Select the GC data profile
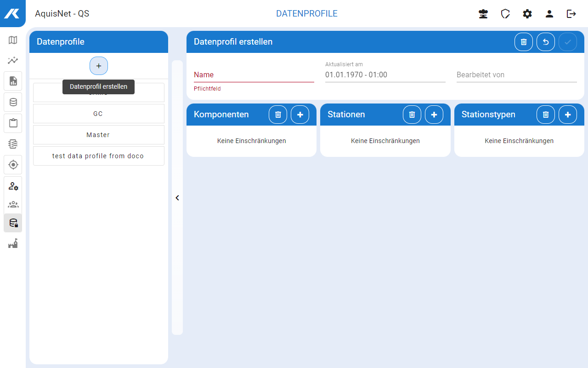The image size is (588, 368). click(x=98, y=114)
